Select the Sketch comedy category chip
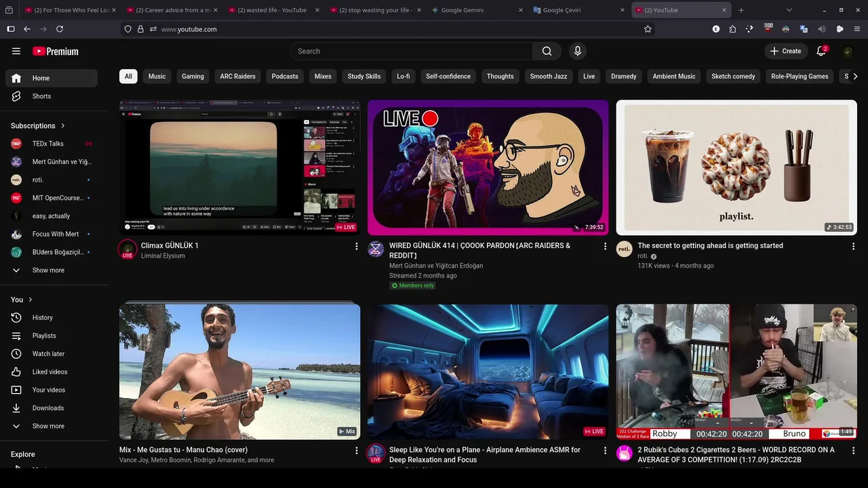Image resolution: width=868 pixels, height=488 pixels. [x=733, y=77]
